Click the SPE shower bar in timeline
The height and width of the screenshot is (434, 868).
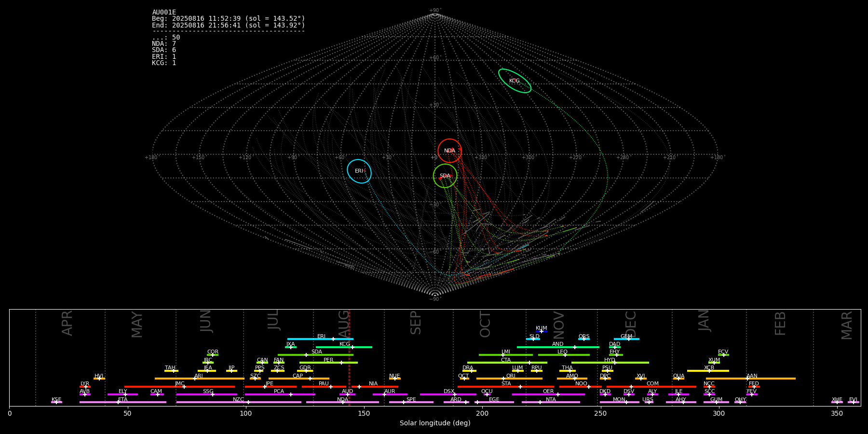(411, 402)
